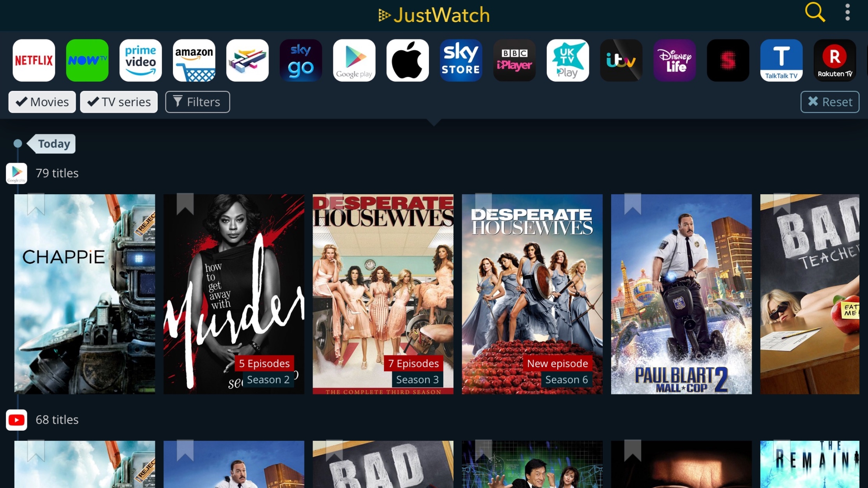Toggle the Movies filter checkbox
The width and height of the screenshot is (868, 488).
pos(42,101)
